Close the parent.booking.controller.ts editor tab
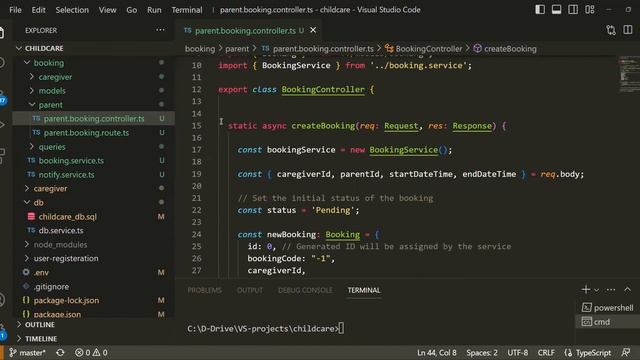640x360 pixels. (x=313, y=30)
